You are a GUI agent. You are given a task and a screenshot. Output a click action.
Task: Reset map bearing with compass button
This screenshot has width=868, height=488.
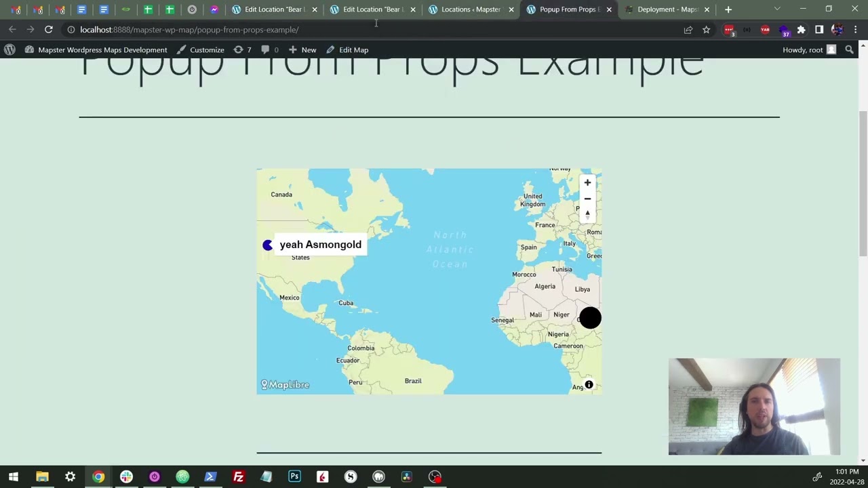pyautogui.click(x=587, y=214)
